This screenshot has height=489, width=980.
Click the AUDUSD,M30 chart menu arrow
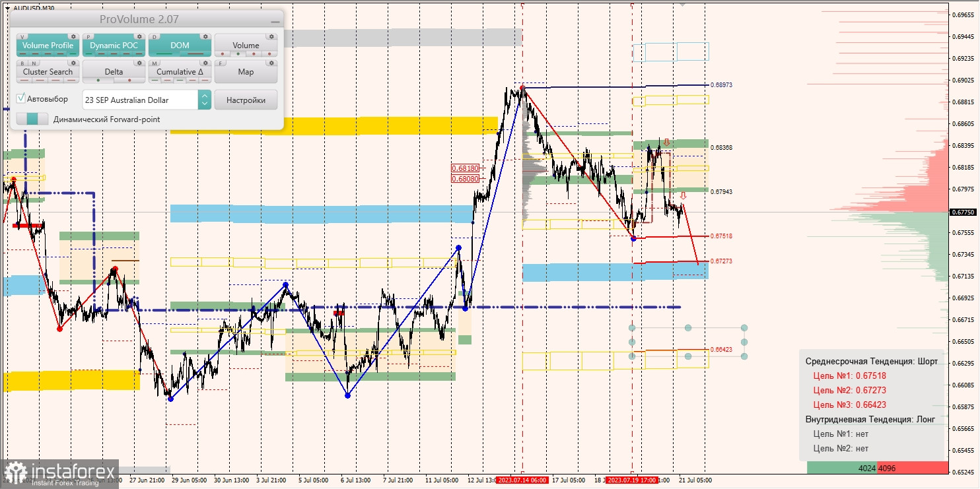coord(7,8)
